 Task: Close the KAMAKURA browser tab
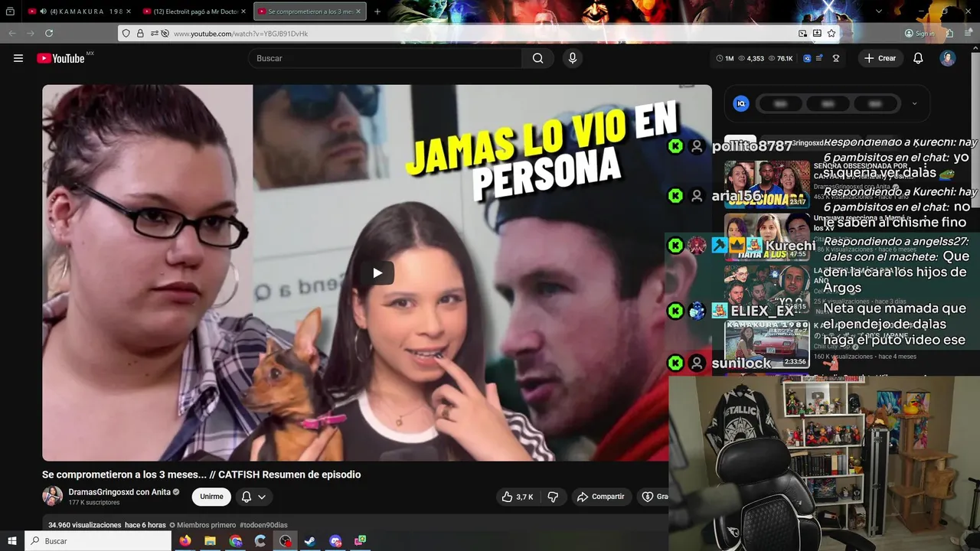(129, 11)
